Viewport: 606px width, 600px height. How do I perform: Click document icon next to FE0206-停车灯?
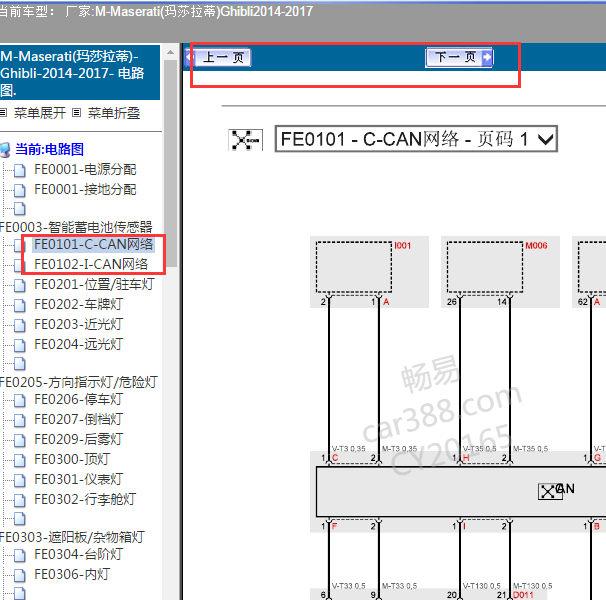pos(20,400)
